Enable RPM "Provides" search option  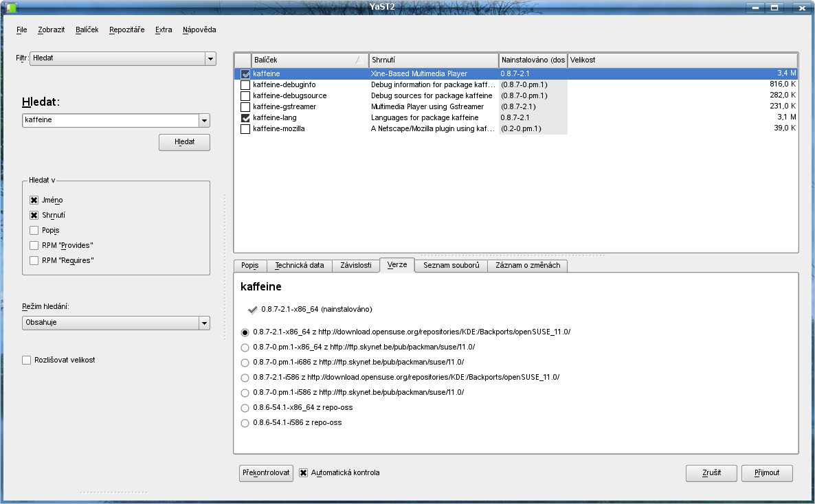(34, 245)
